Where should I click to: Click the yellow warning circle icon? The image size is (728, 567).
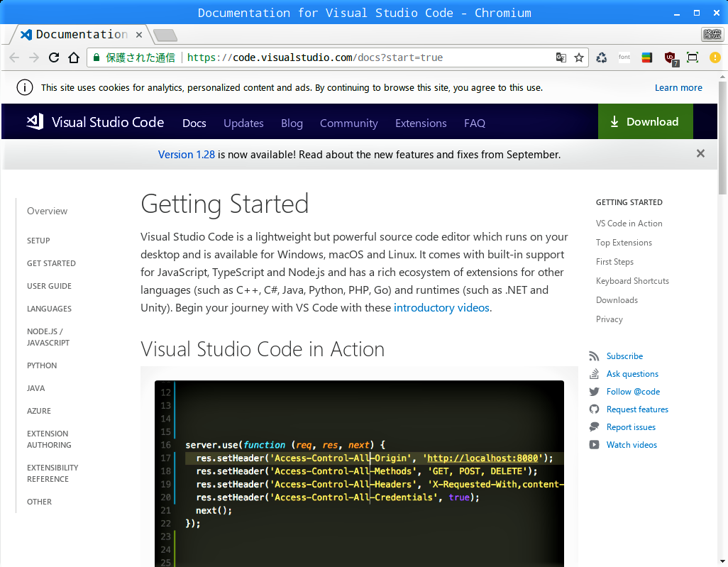pos(715,57)
